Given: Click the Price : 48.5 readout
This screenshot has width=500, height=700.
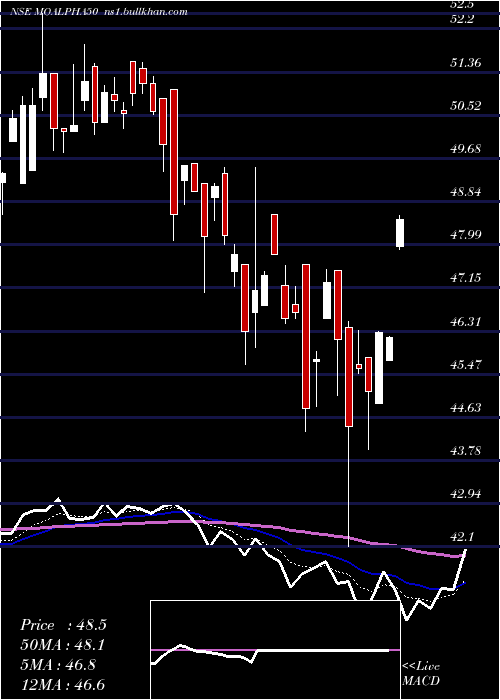Looking at the screenshot, I should pos(63,625).
